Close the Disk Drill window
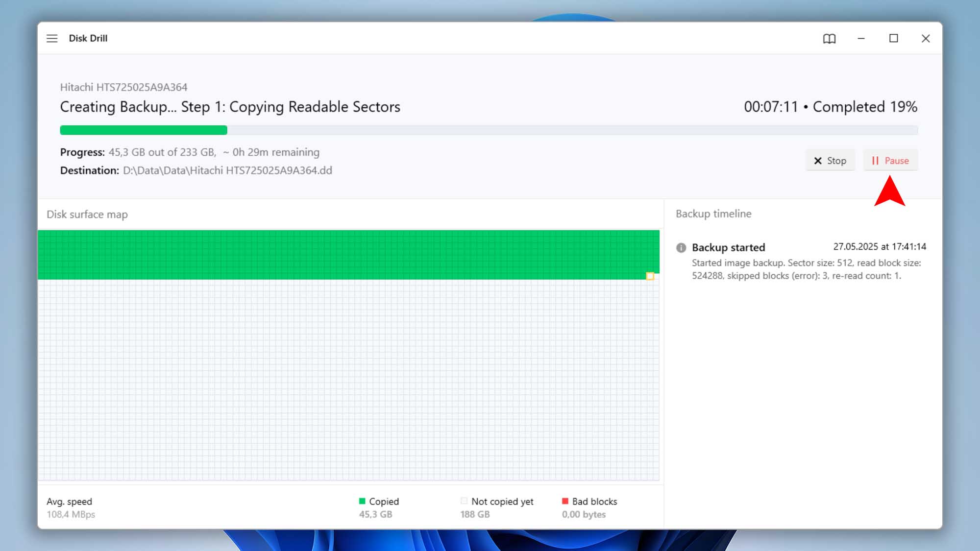The width and height of the screenshot is (980, 551). pos(926,38)
